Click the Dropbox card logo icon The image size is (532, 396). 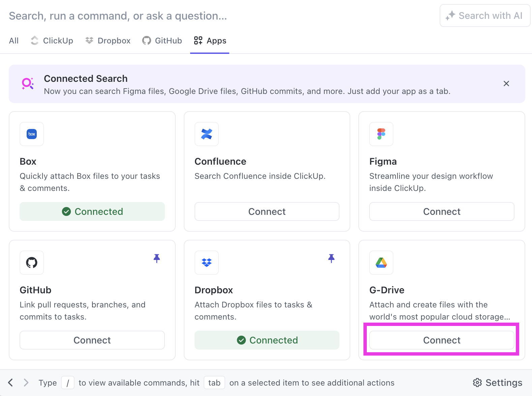[x=206, y=263]
